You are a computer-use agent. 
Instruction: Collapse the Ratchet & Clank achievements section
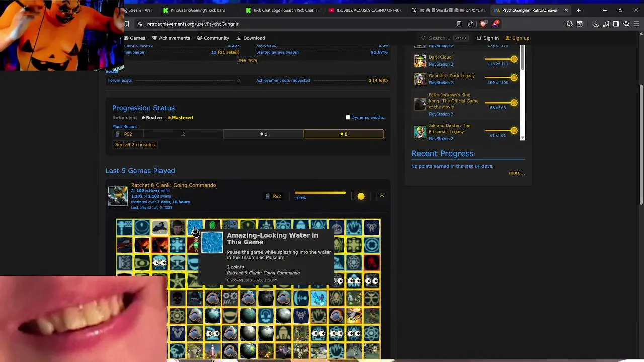coord(382,196)
